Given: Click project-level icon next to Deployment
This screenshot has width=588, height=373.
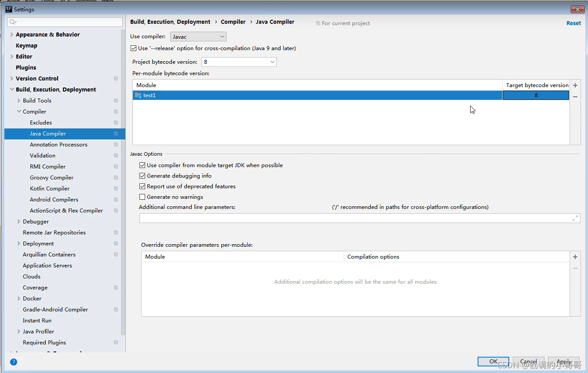Looking at the screenshot, I should tap(116, 244).
